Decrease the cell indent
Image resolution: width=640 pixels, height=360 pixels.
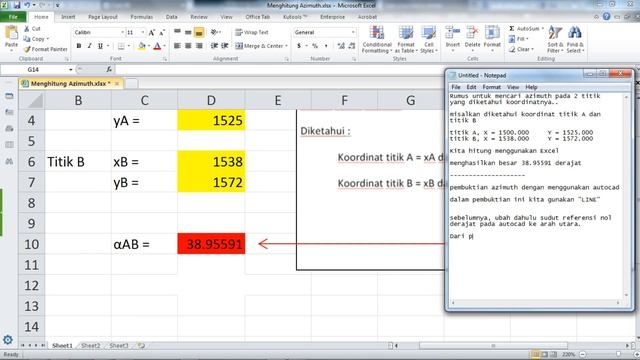(x=214, y=46)
